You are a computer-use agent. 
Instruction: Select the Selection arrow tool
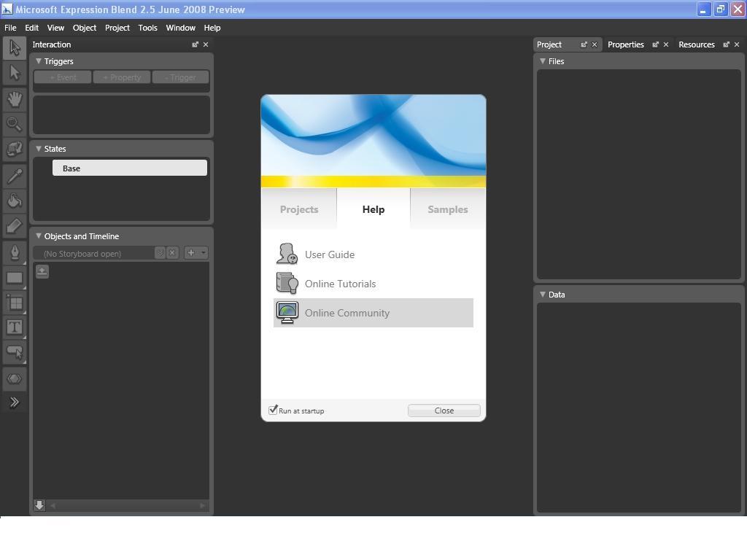click(15, 47)
